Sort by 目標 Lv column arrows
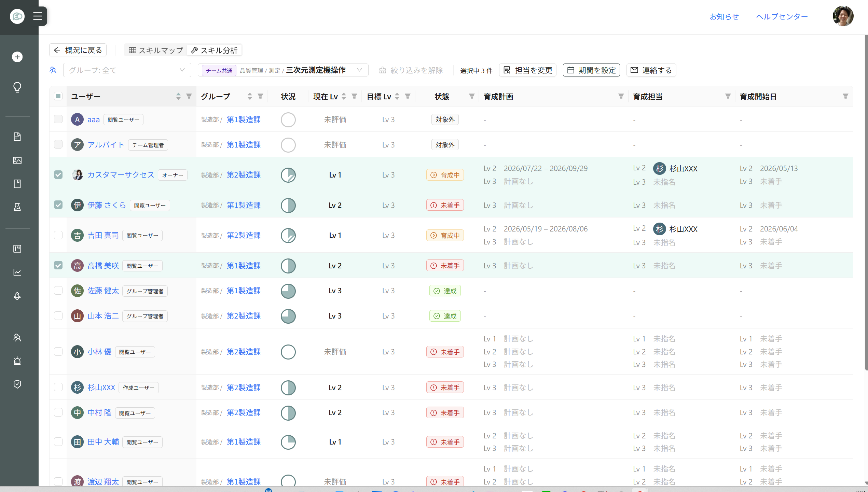Image resolution: width=868 pixels, height=492 pixels. (x=397, y=96)
